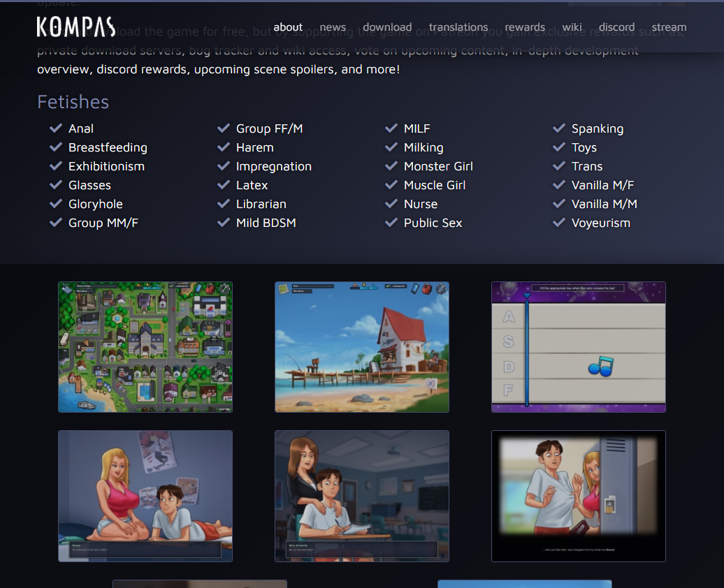Click the checkmark beside Latex
724x588 pixels.
coord(224,184)
